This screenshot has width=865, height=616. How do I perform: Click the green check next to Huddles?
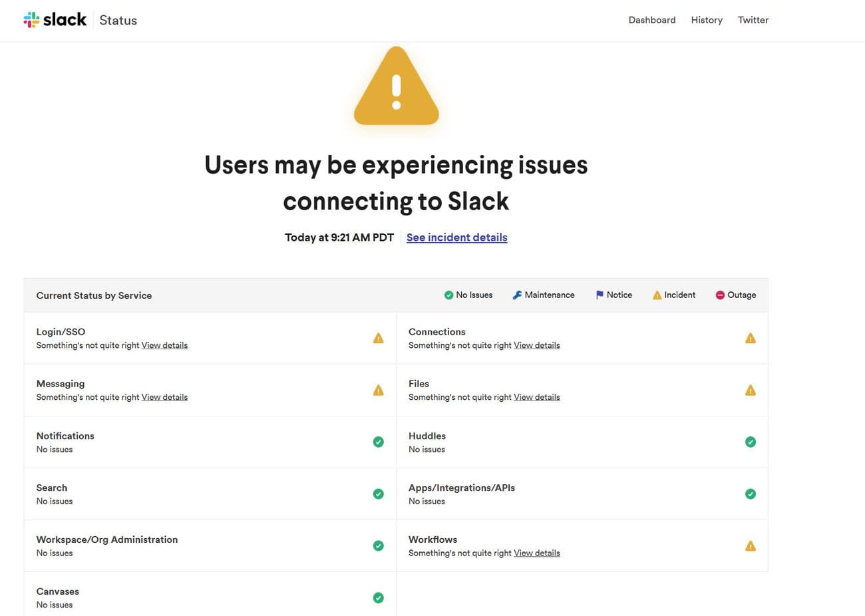(x=751, y=442)
